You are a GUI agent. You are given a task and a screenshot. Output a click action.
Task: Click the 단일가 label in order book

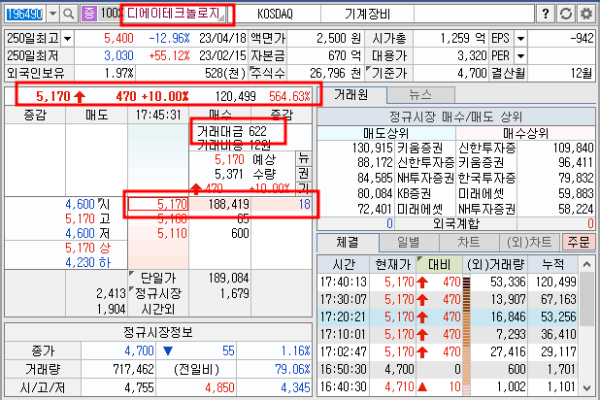coord(158,278)
